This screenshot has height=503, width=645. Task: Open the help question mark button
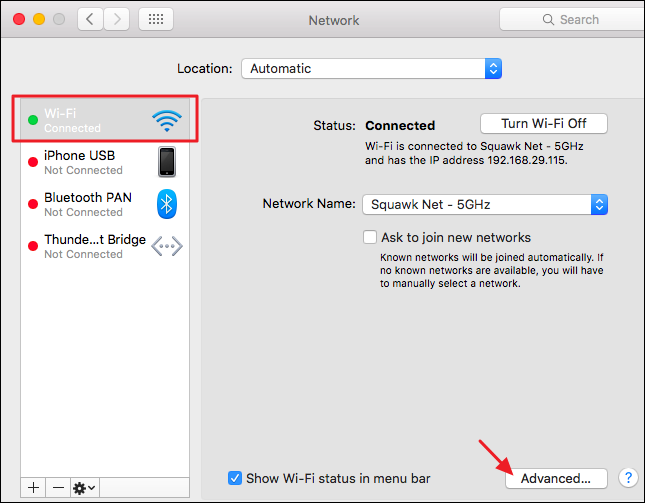point(629,478)
